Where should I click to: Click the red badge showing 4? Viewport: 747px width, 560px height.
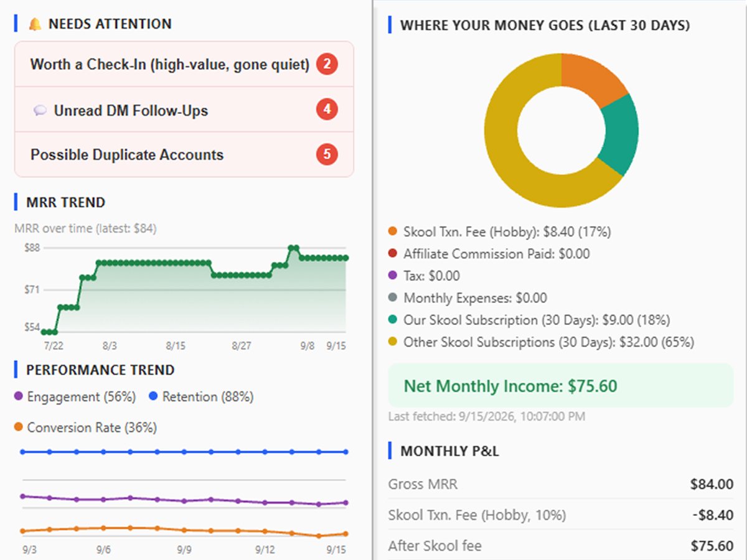[x=327, y=110]
